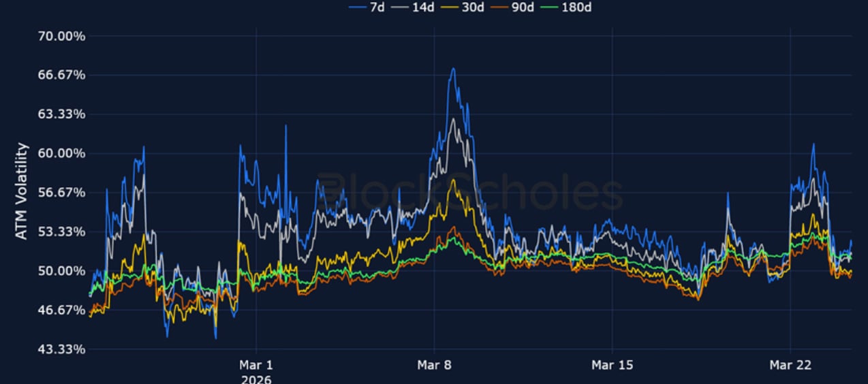Click the green 180d legend line swatch

pos(551,7)
